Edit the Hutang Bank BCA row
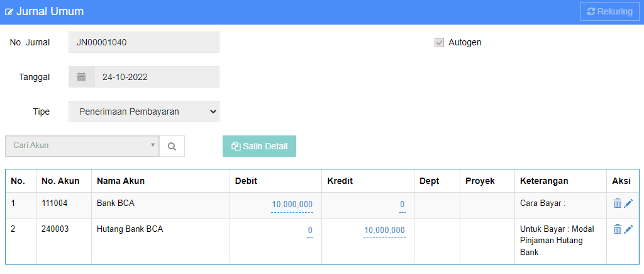The image size is (644, 274). point(628,229)
